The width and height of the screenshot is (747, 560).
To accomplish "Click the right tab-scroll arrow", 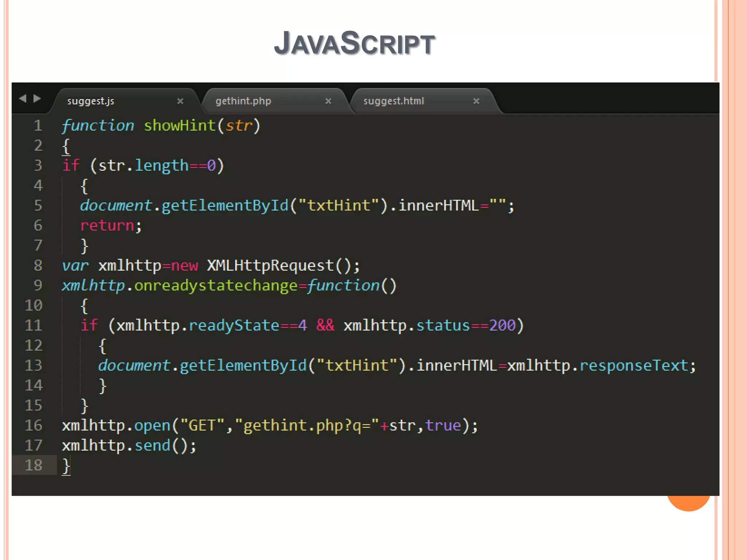I will (x=37, y=98).
